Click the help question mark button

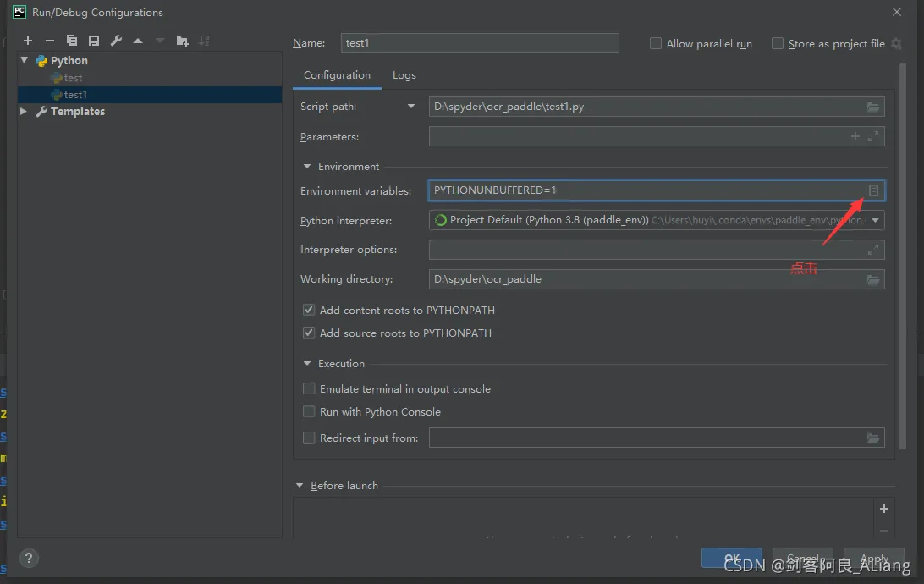tap(29, 559)
